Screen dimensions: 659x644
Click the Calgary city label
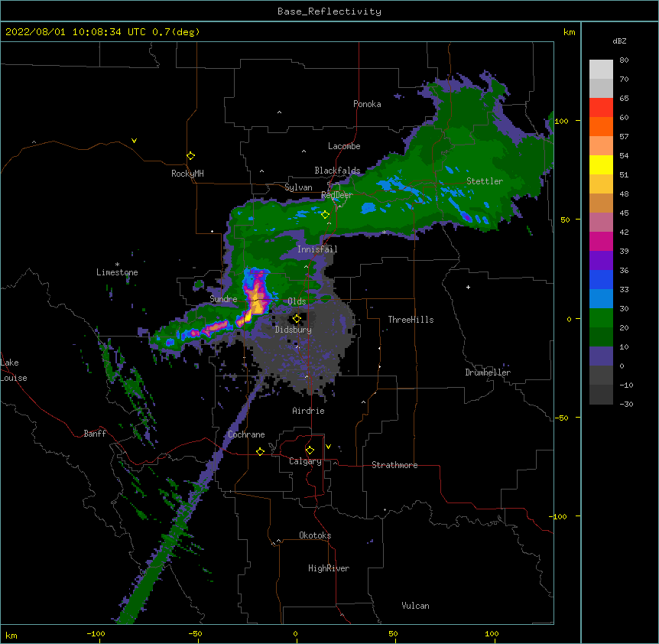tap(305, 461)
